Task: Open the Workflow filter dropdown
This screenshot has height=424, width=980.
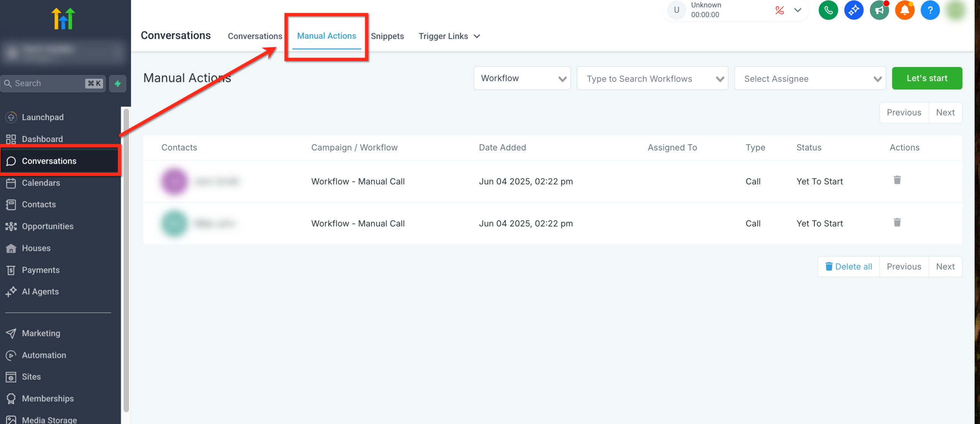Action: (x=522, y=78)
